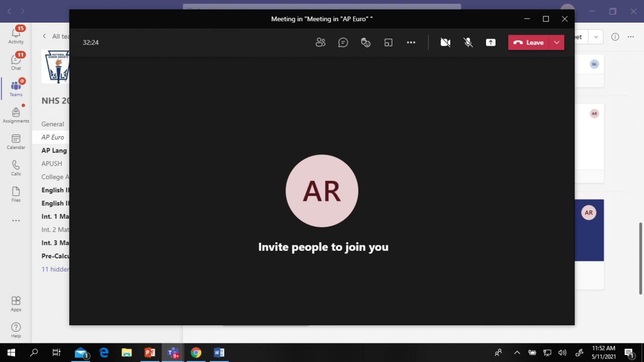Open breakout rooms icon
The image size is (644, 362).
pyautogui.click(x=388, y=43)
